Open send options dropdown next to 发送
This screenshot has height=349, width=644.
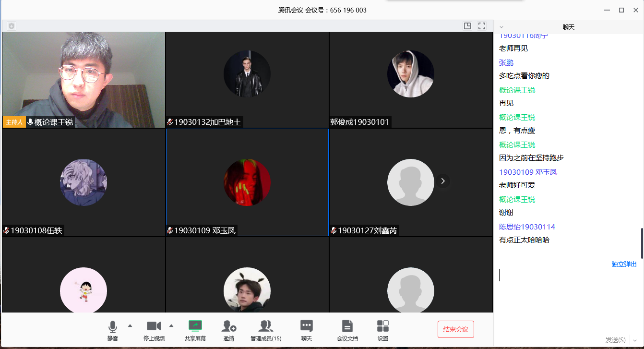pyautogui.click(x=635, y=340)
